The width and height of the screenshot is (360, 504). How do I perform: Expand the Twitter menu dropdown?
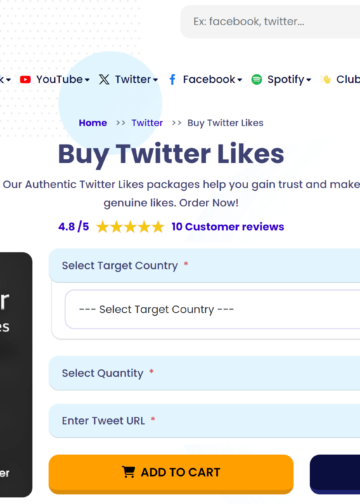(x=136, y=79)
